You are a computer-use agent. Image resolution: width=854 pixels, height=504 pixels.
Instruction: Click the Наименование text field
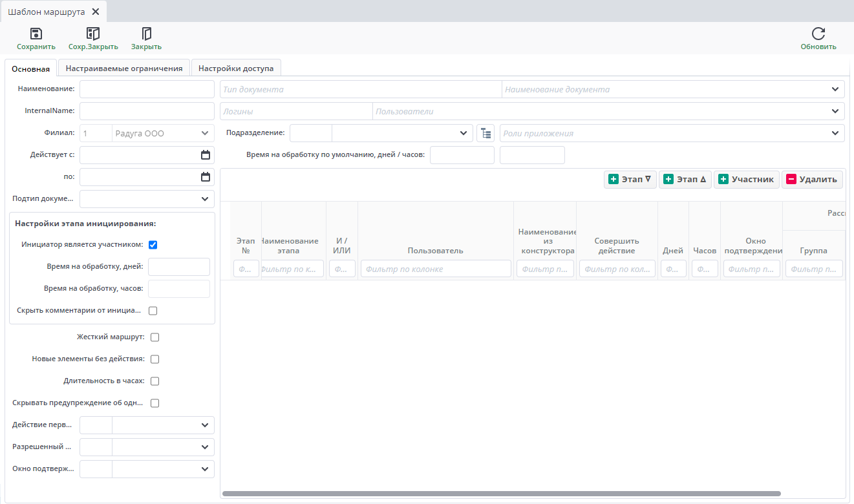(x=147, y=89)
